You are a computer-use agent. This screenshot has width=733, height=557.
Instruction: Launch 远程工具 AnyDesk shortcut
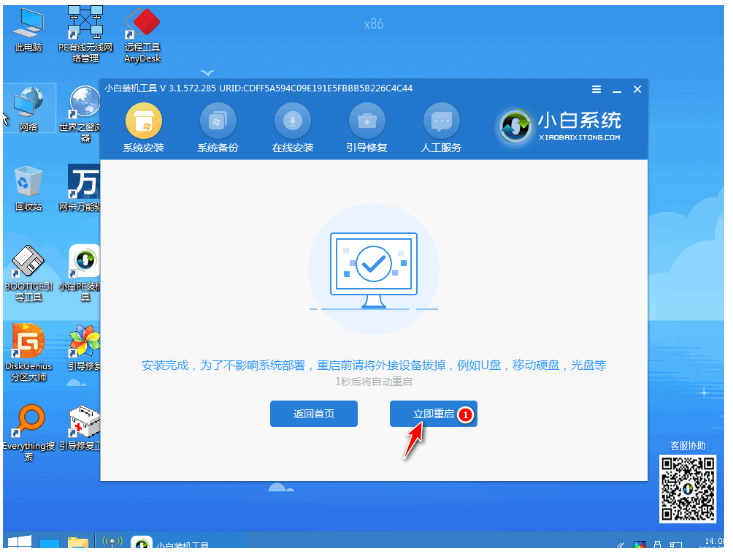[x=143, y=36]
